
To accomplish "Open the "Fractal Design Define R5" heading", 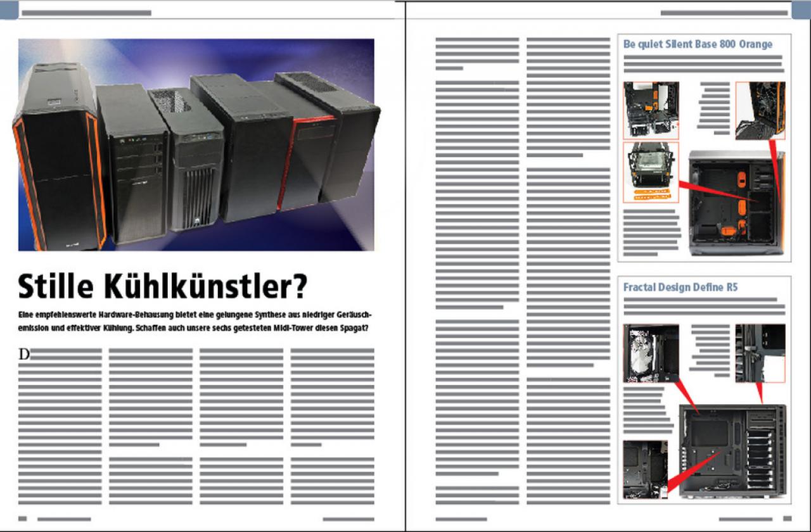I will (680, 288).
